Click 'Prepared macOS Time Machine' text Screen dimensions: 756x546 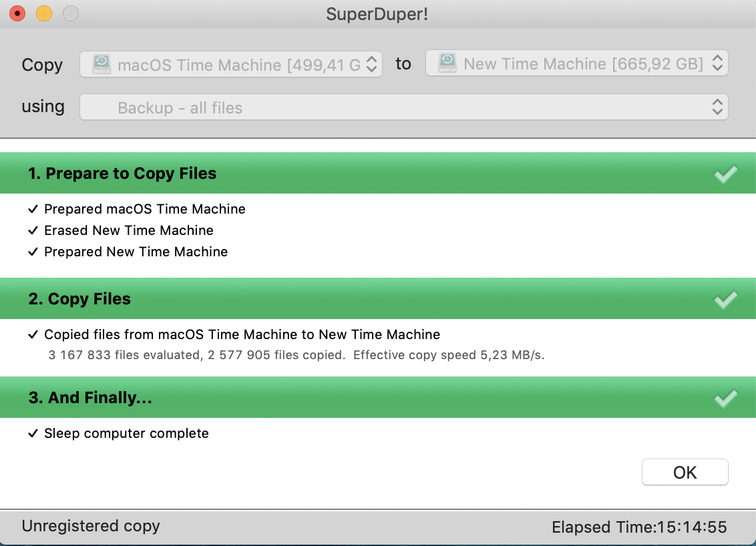(x=145, y=209)
